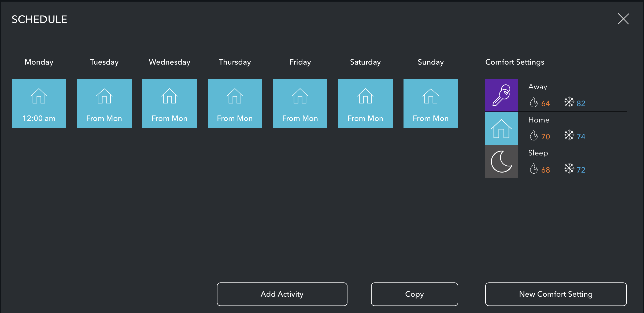Click Home cooling setpoint 74

[581, 137]
